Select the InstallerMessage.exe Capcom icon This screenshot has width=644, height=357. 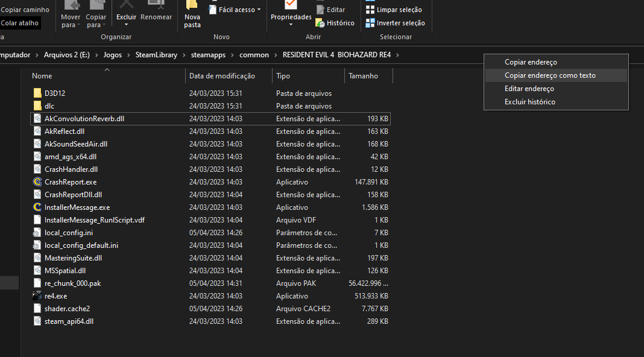[37, 207]
